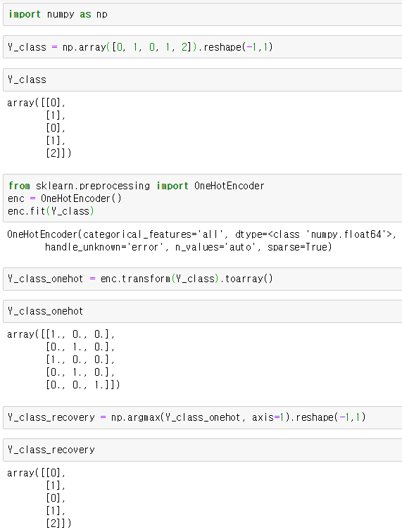Select the Y_class np.array definition cell

tap(202, 47)
